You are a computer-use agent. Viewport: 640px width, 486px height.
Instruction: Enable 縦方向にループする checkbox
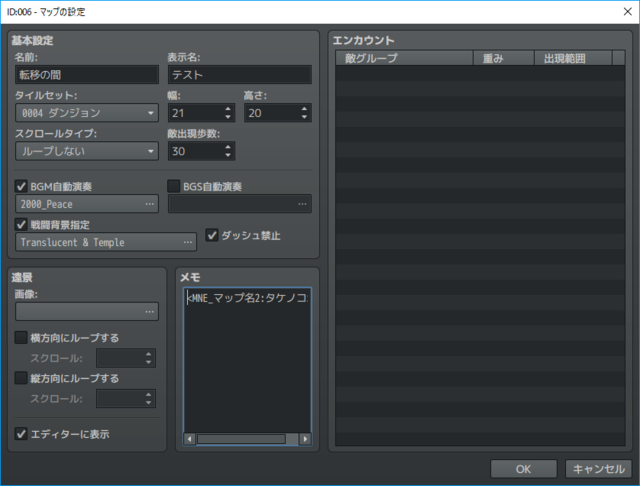coord(21,378)
